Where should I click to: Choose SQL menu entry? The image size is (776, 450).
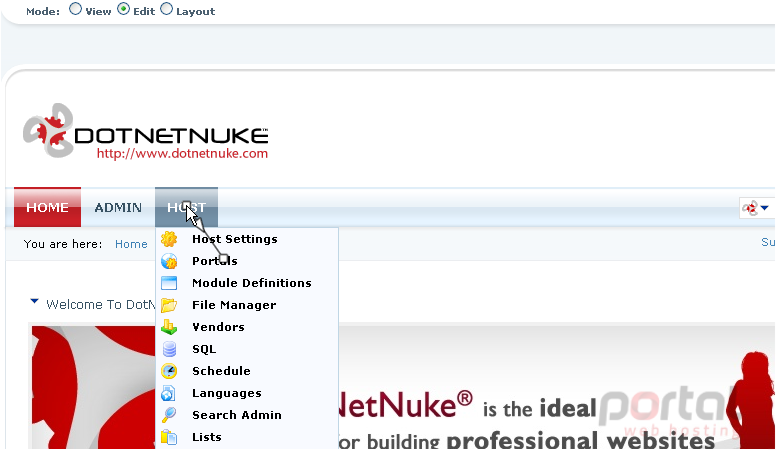247,349
